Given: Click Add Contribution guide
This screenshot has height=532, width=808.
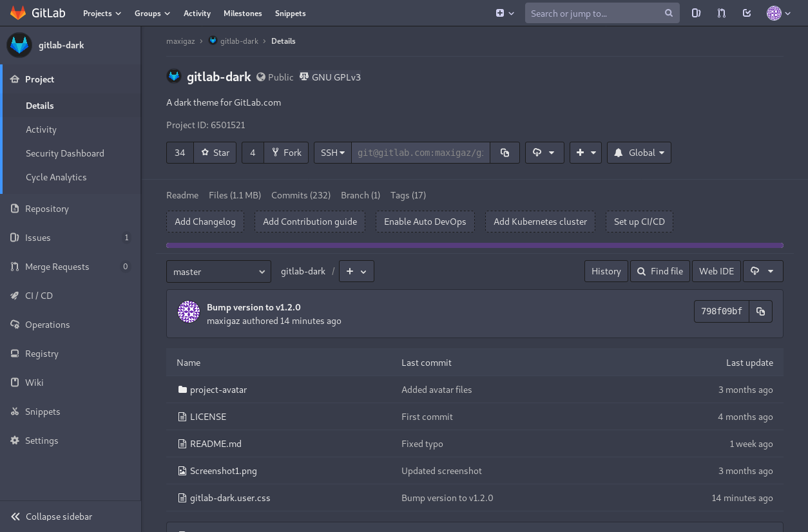Looking at the screenshot, I should (x=310, y=222).
